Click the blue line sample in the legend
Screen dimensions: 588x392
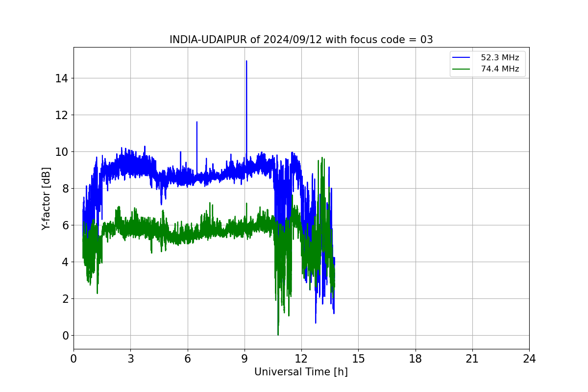(461, 58)
